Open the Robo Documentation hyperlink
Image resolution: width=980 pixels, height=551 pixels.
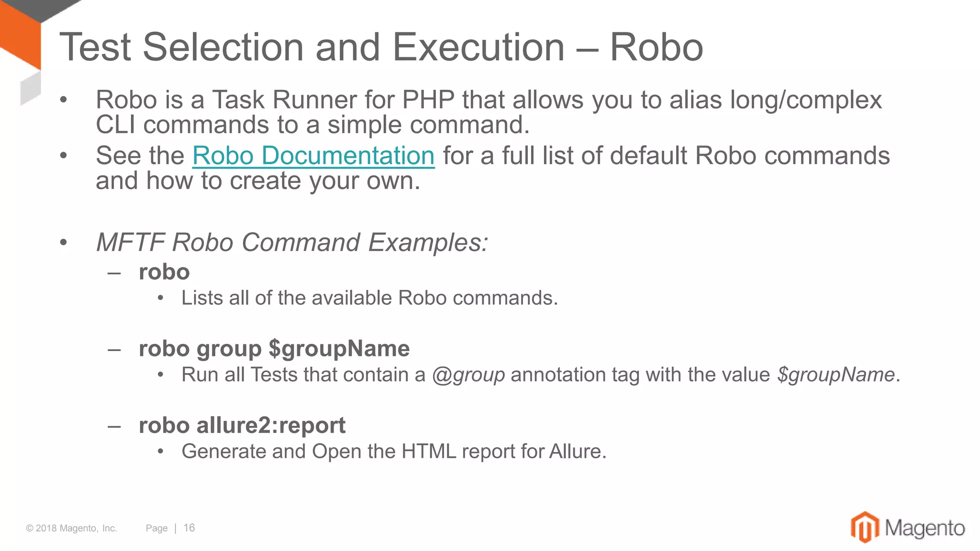click(313, 156)
